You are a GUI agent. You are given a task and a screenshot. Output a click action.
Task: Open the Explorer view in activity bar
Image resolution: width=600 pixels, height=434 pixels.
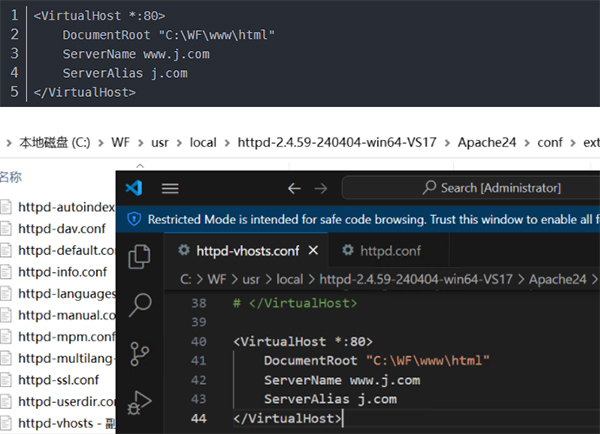140,256
